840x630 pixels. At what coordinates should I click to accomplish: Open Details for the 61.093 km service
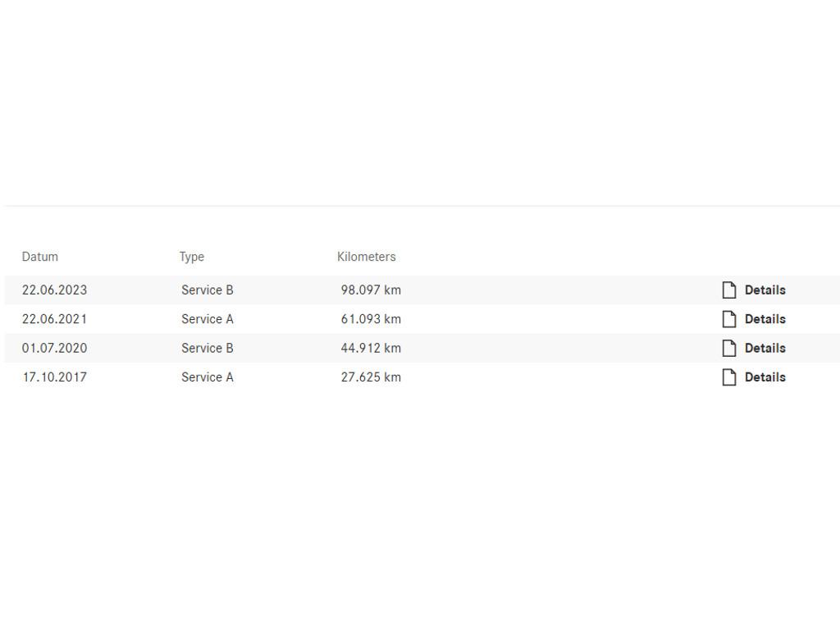pyautogui.click(x=765, y=319)
